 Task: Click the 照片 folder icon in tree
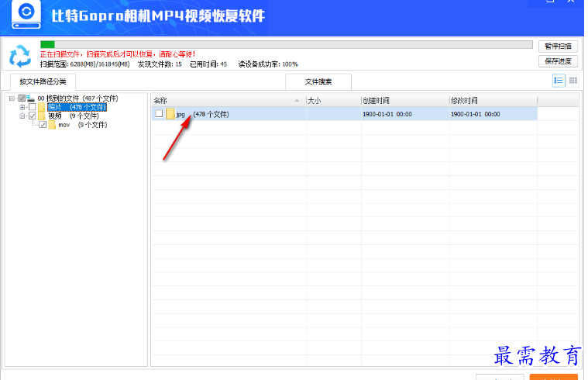(42, 107)
